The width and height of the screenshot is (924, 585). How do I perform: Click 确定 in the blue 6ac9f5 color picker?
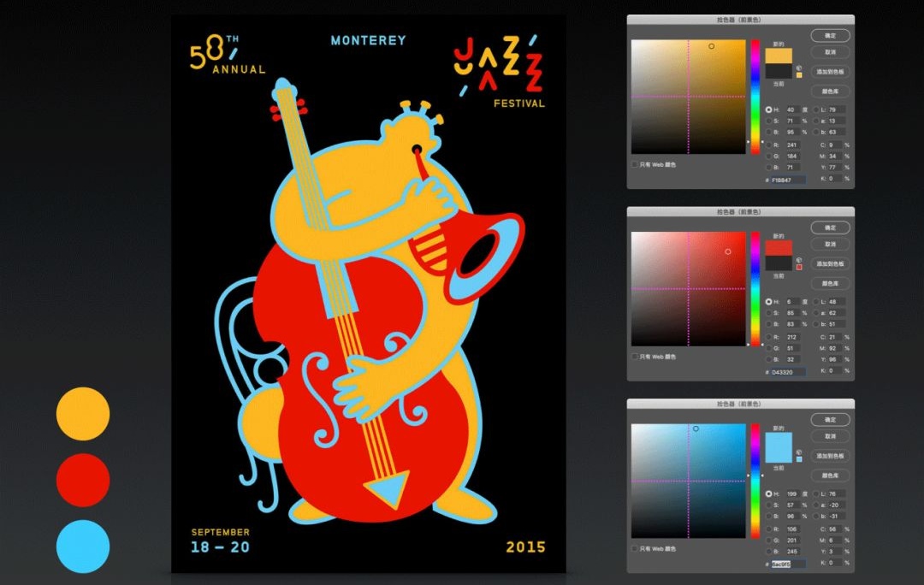pos(831,420)
